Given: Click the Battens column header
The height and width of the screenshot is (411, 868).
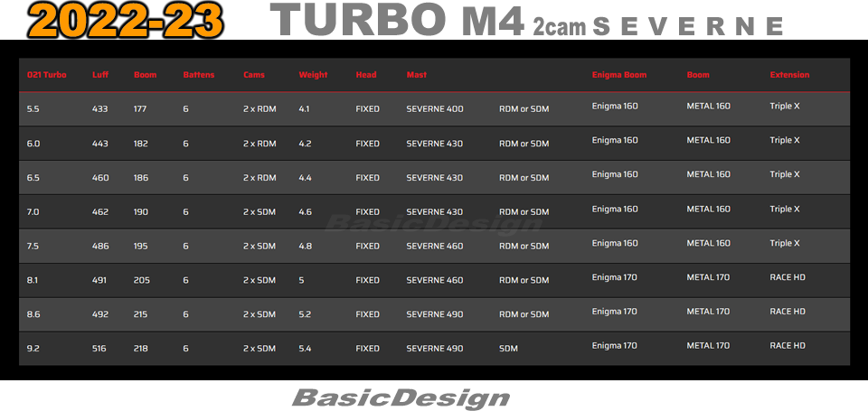Looking at the screenshot, I should (x=199, y=75).
